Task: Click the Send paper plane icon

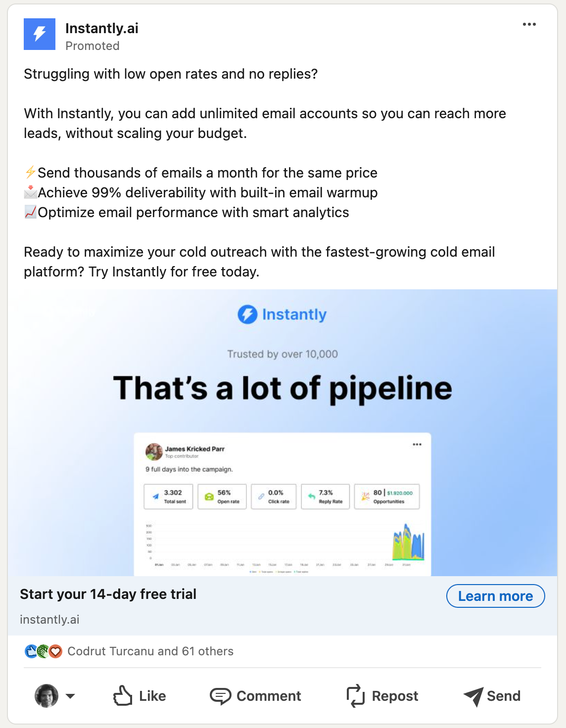Action: (473, 696)
